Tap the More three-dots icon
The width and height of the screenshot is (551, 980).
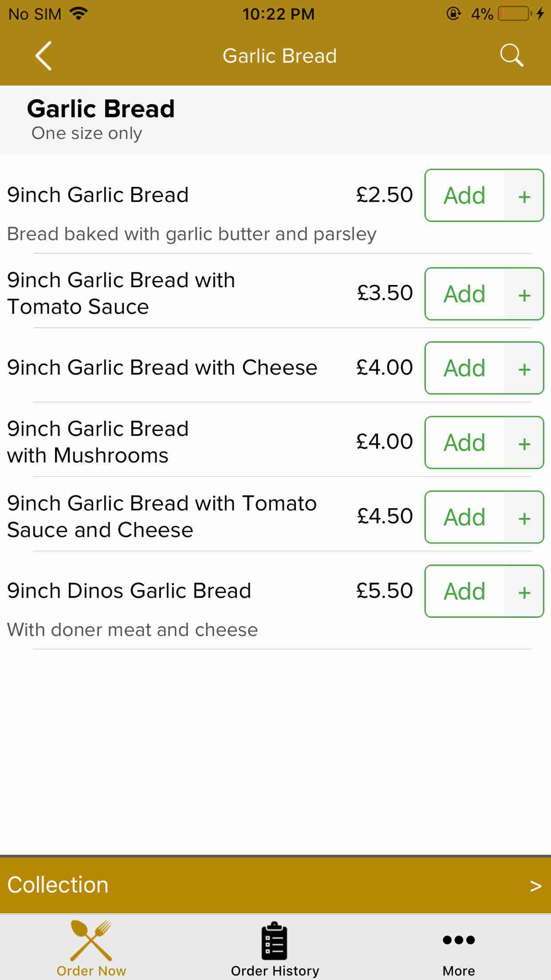458,940
